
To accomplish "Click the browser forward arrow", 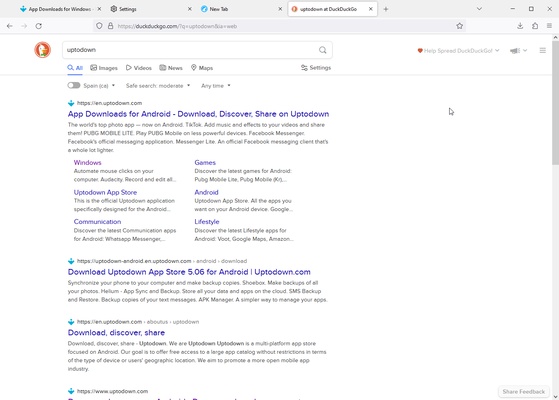I will click(24, 26).
